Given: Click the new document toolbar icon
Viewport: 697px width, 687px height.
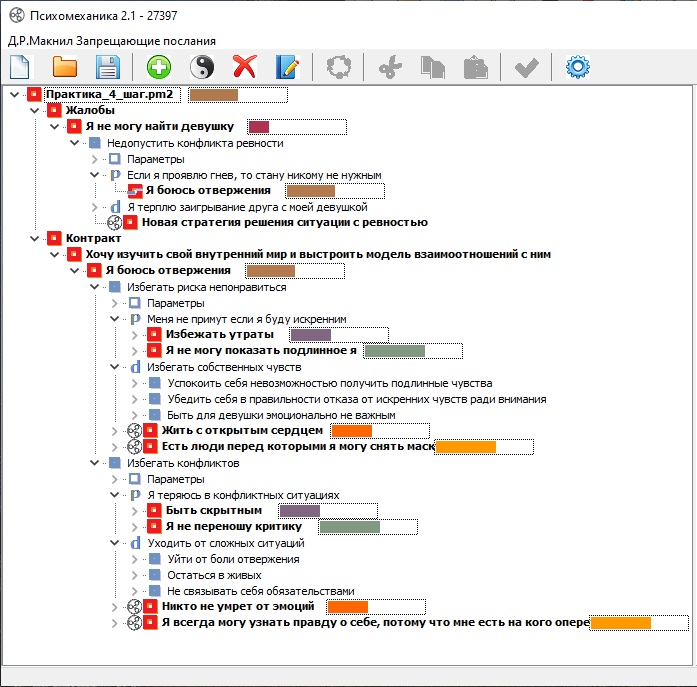Looking at the screenshot, I should pos(21,68).
